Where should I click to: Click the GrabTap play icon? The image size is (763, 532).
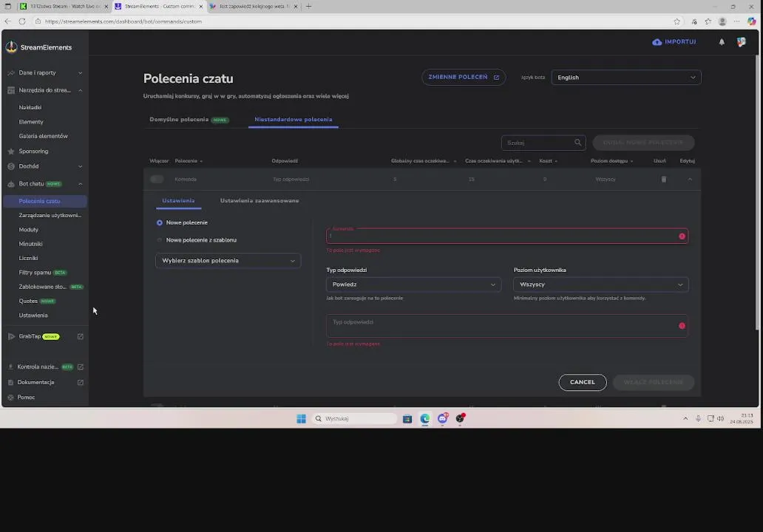point(11,336)
